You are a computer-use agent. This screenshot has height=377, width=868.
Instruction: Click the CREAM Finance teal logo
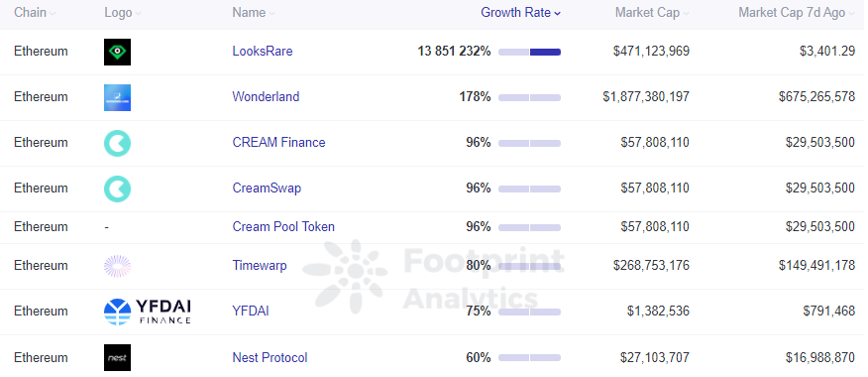117,143
